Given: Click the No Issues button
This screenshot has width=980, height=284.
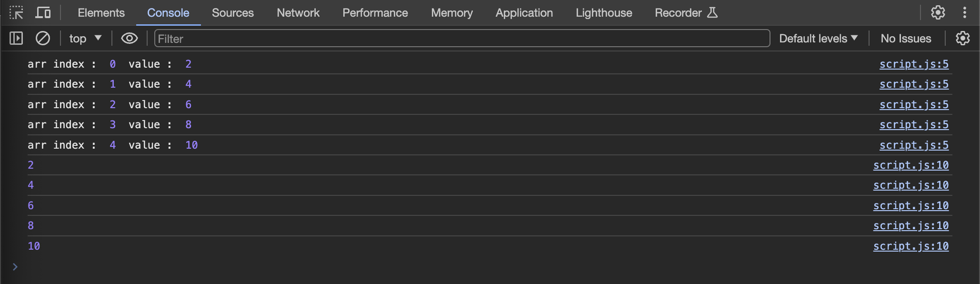Looking at the screenshot, I should pos(906,38).
